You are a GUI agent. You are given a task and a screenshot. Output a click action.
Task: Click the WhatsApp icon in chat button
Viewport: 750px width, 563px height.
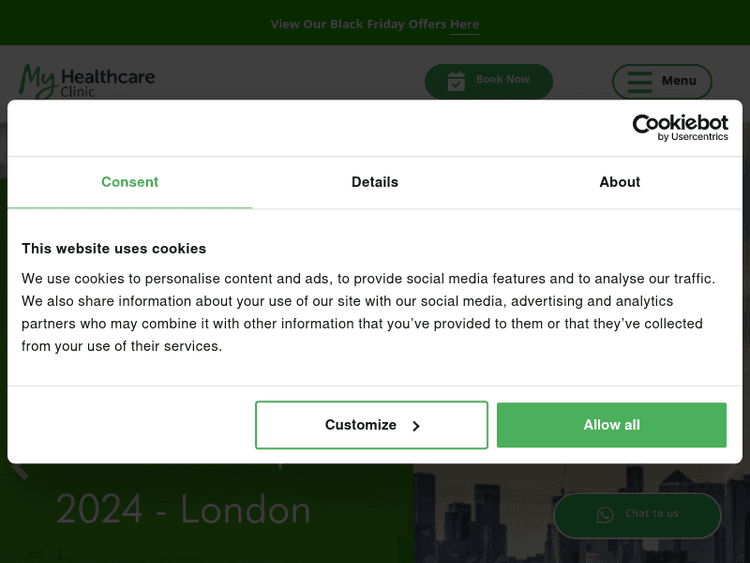coord(605,515)
